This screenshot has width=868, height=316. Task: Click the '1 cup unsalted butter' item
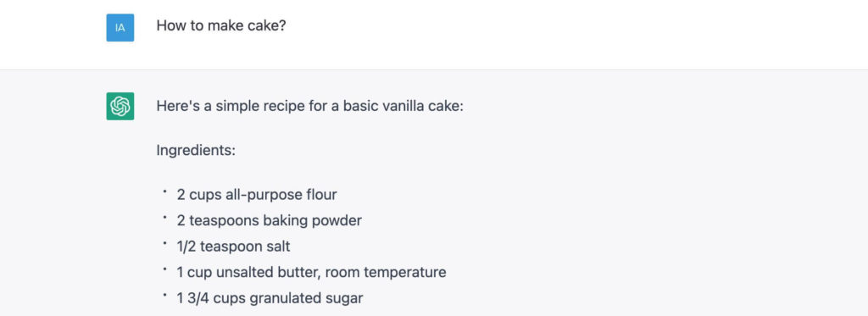click(x=311, y=272)
